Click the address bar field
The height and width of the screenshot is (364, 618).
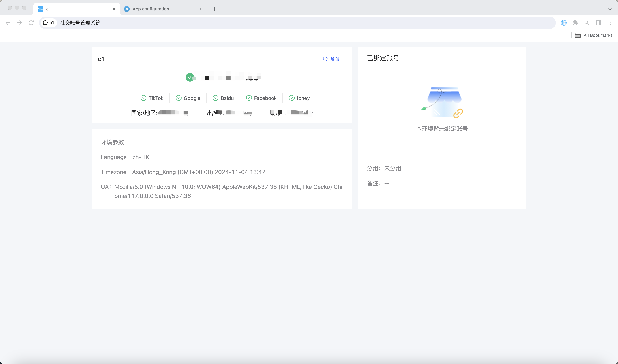click(297, 23)
